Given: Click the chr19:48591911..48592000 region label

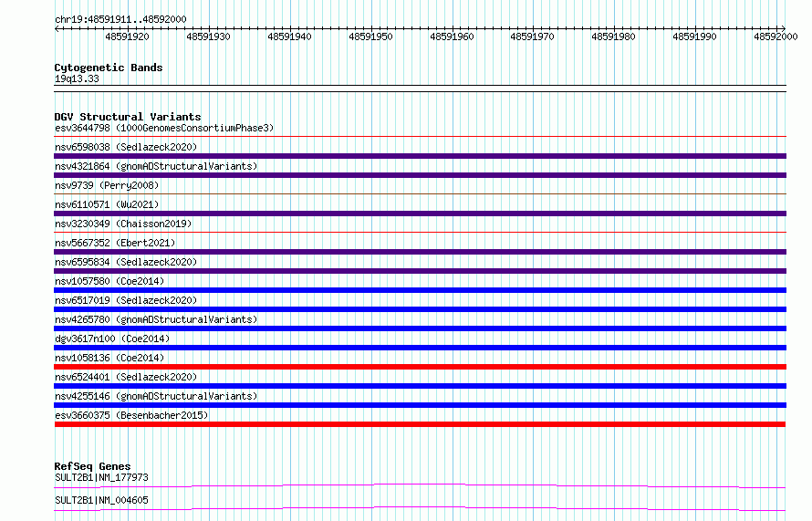Looking at the screenshot, I should (x=120, y=19).
